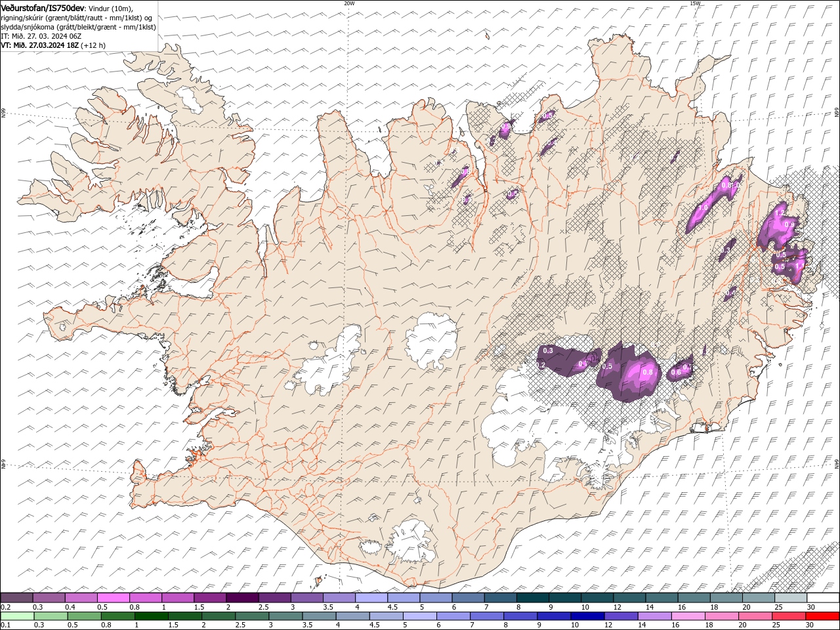Select top legend dark teal swatch at 8
The image size is (840, 630).
pos(533,598)
